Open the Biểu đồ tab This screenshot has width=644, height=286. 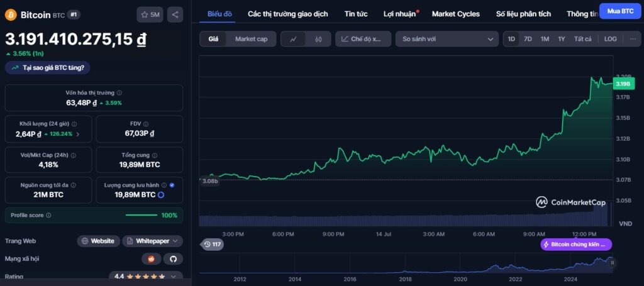point(219,14)
